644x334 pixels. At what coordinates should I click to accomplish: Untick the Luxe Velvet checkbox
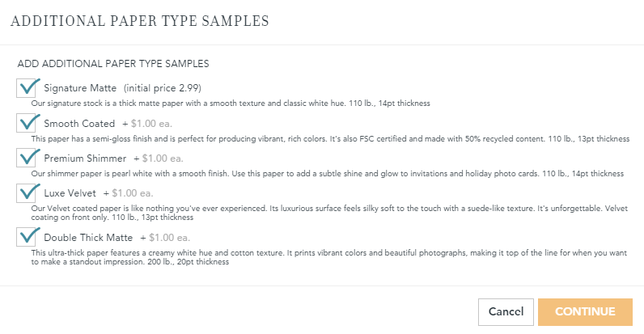point(26,192)
